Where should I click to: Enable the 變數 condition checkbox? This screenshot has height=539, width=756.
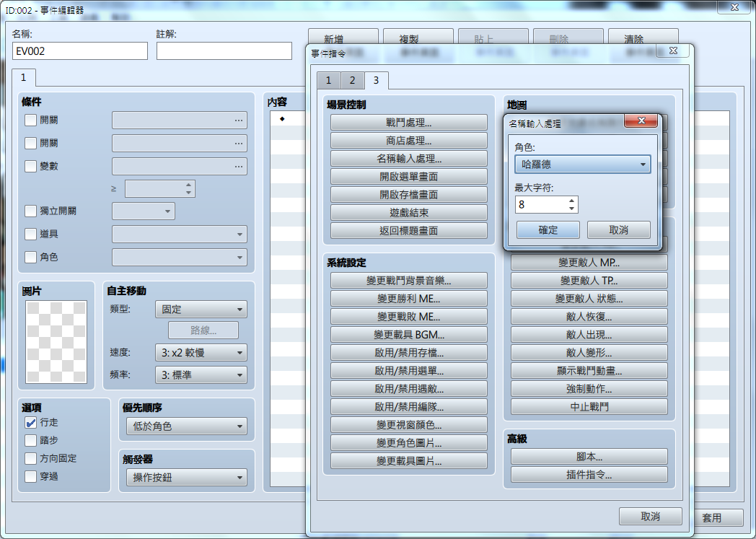[30, 167]
